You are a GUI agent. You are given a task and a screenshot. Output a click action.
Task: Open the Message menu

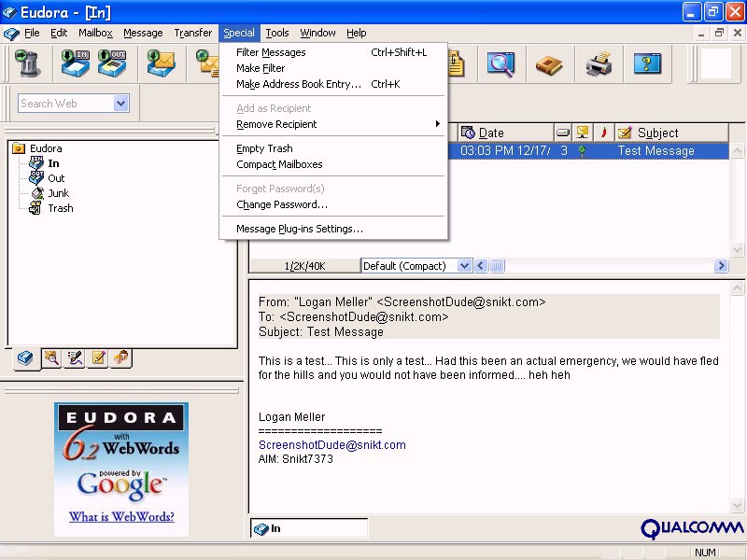pos(143,33)
